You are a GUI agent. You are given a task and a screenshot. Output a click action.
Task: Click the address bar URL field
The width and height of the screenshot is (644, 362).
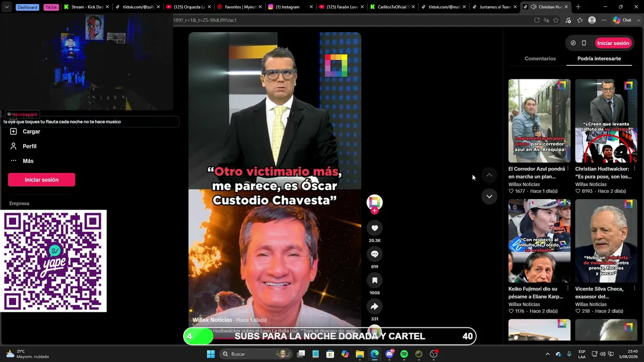(x=352, y=20)
